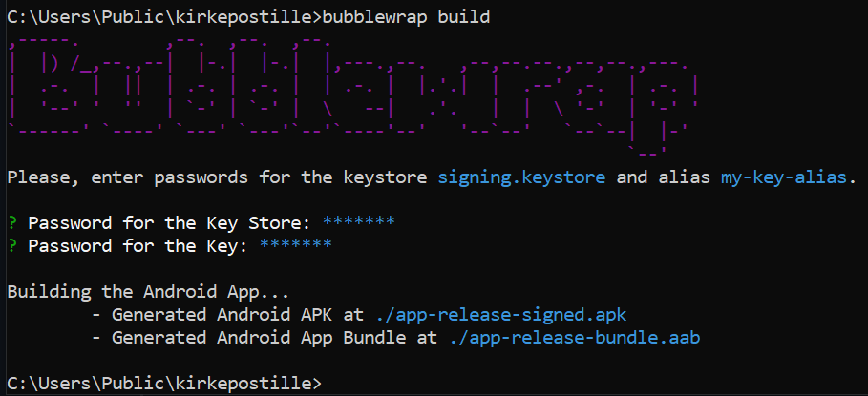Click the 'Password for the Key:' prompt
The width and height of the screenshot is (868, 396).
[138, 245]
